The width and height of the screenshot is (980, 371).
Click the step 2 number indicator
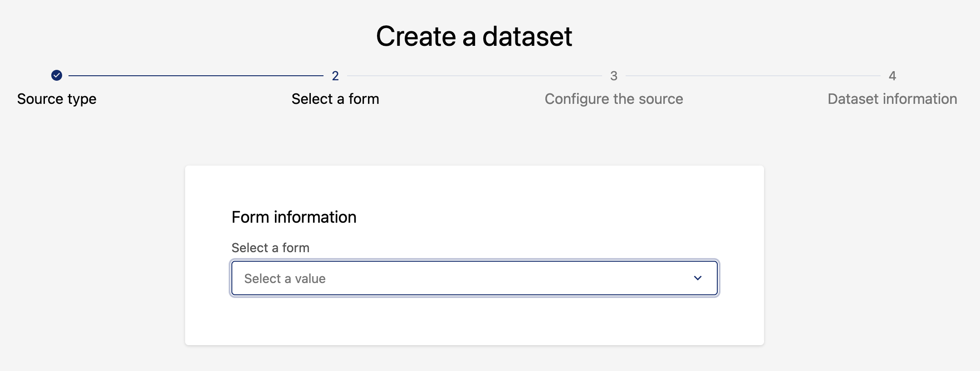[335, 76]
